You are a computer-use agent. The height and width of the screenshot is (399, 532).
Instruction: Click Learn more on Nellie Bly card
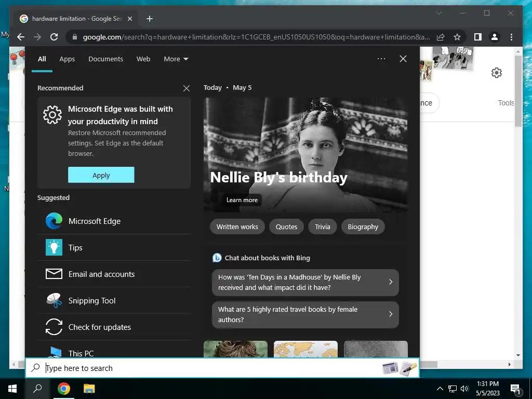tap(242, 200)
